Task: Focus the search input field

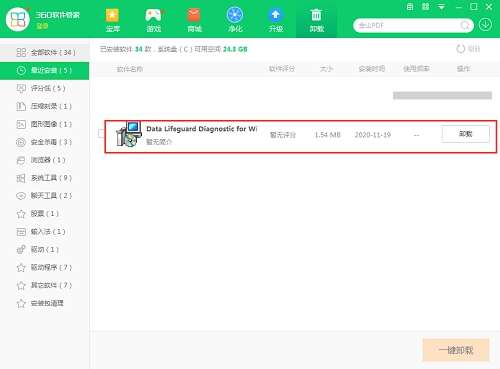Action: [408, 25]
